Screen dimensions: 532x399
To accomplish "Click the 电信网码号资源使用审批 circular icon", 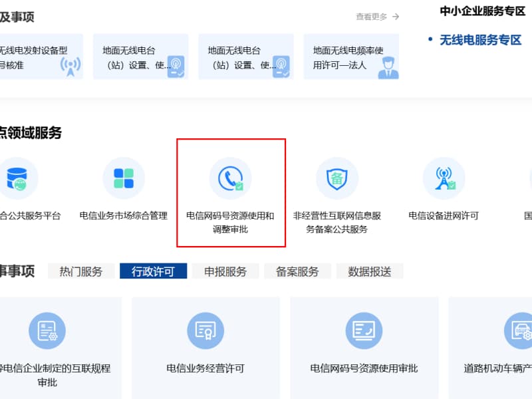I will (364, 331).
